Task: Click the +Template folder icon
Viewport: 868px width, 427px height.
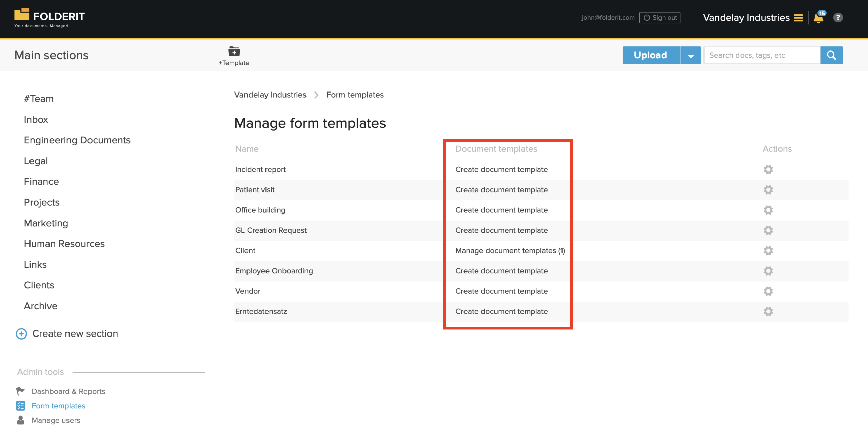Action: (234, 51)
